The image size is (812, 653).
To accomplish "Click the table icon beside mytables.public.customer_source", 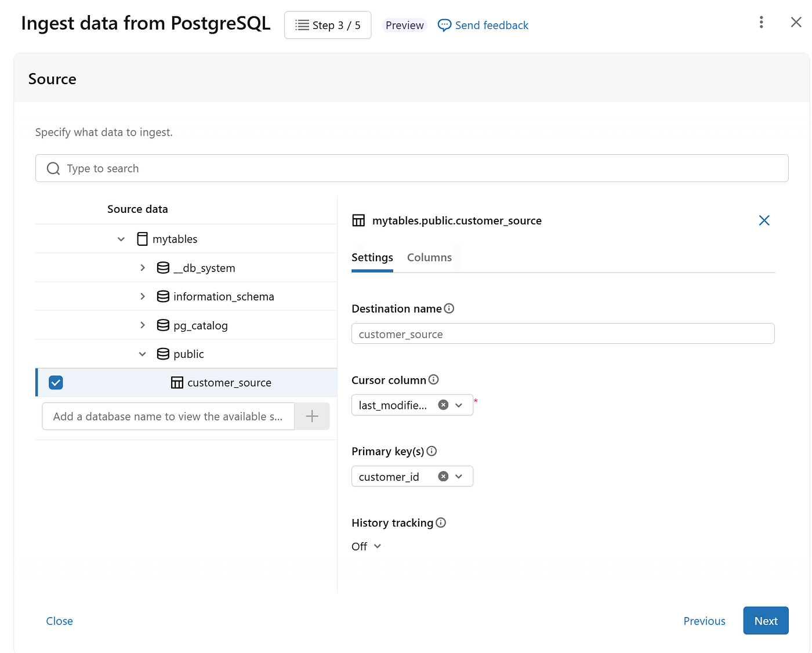I will 358,220.
